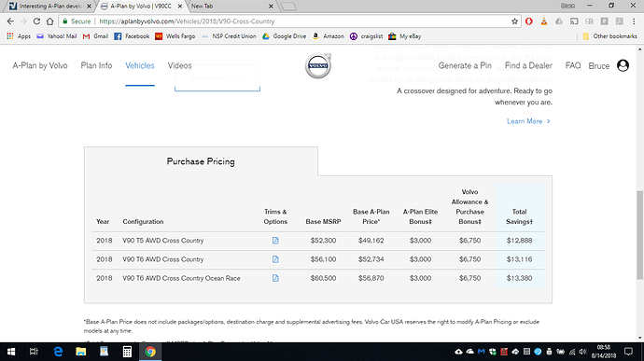Image resolution: width=644 pixels, height=361 pixels.
Task: Open the Bruce user profile icon
Action: (x=623, y=65)
